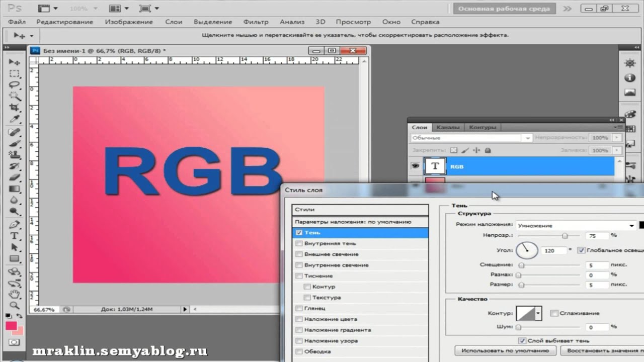This screenshot has width=644, height=362.
Task: Select the Zoom magnifier tool
Action: point(15,305)
